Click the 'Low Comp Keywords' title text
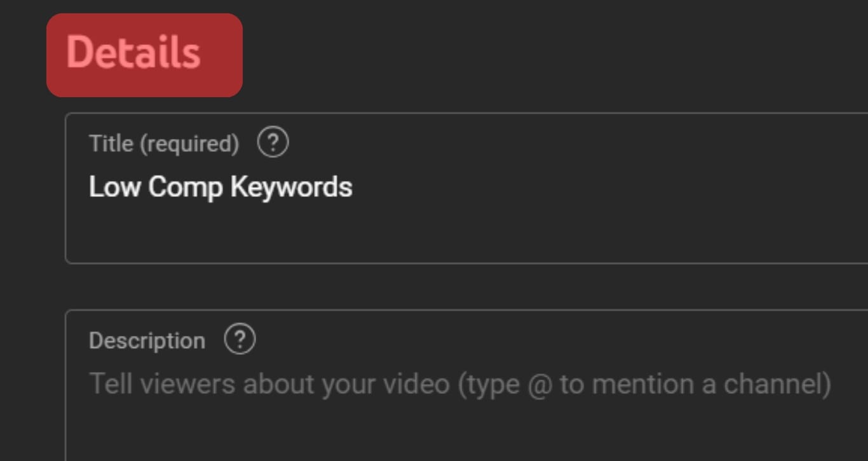 tap(220, 187)
